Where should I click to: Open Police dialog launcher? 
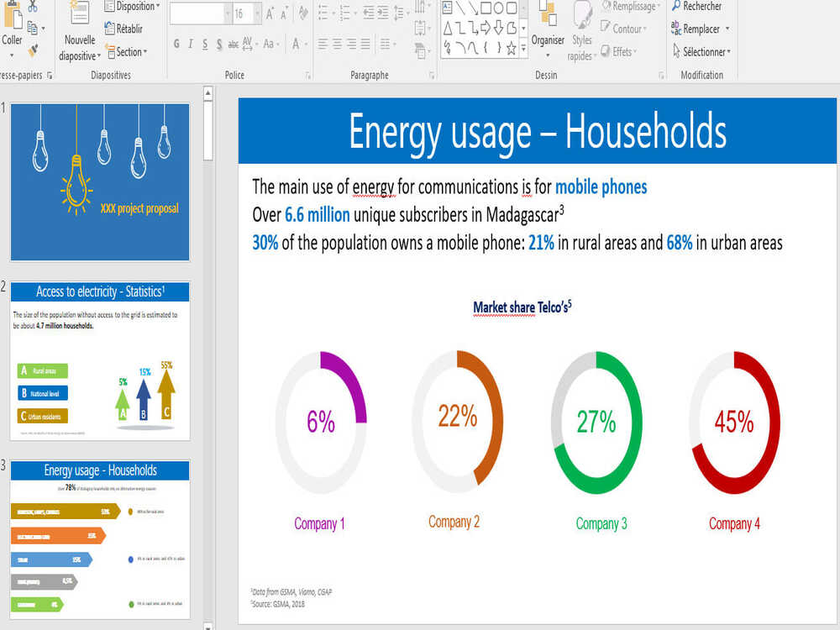(308, 76)
